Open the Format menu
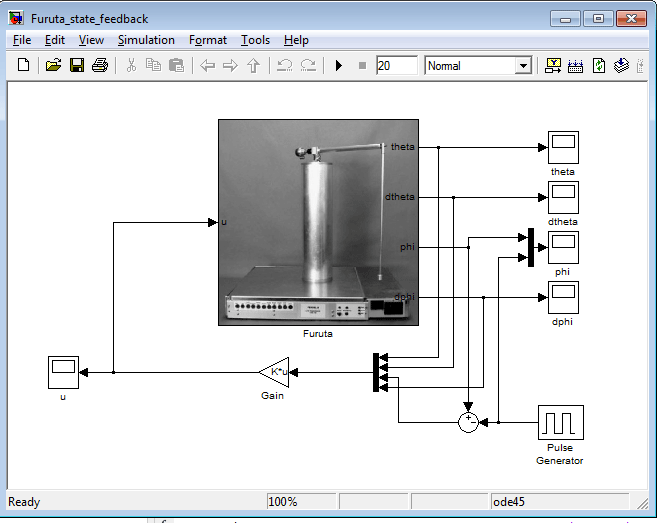 208,40
